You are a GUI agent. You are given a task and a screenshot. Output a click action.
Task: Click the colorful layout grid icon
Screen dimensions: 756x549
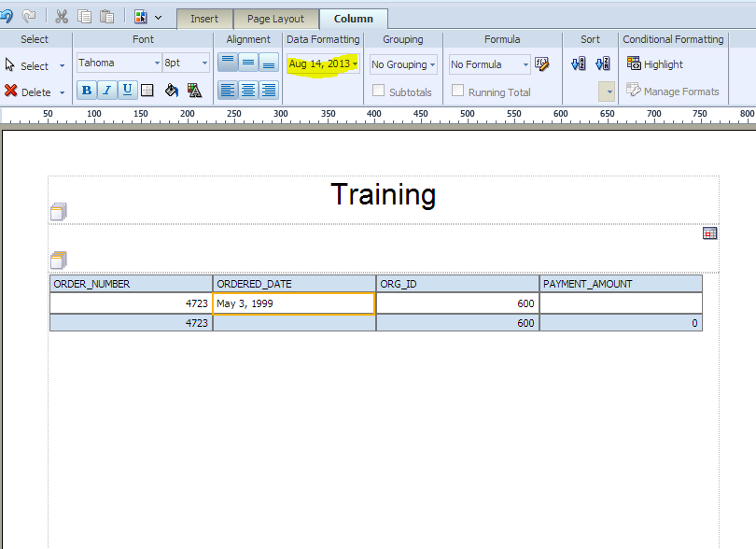[141, 17]
